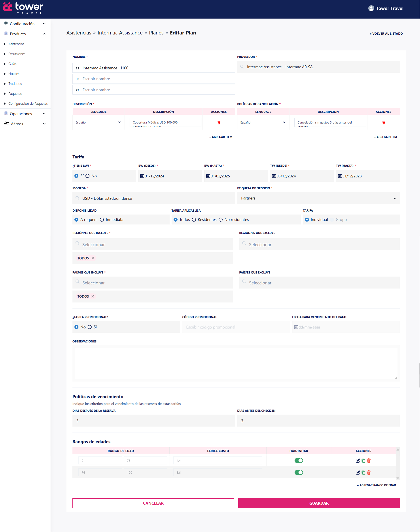This screenshot has width=420, height=532.
Task: Go to Planes breadcrumb
Action: [x=156, y=33]
